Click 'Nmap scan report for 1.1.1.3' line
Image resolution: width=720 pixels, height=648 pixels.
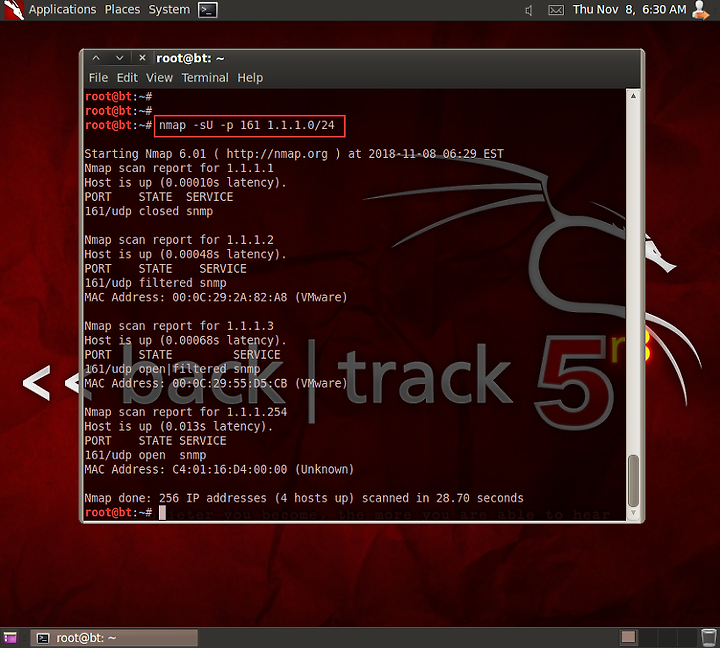point(179,326)
